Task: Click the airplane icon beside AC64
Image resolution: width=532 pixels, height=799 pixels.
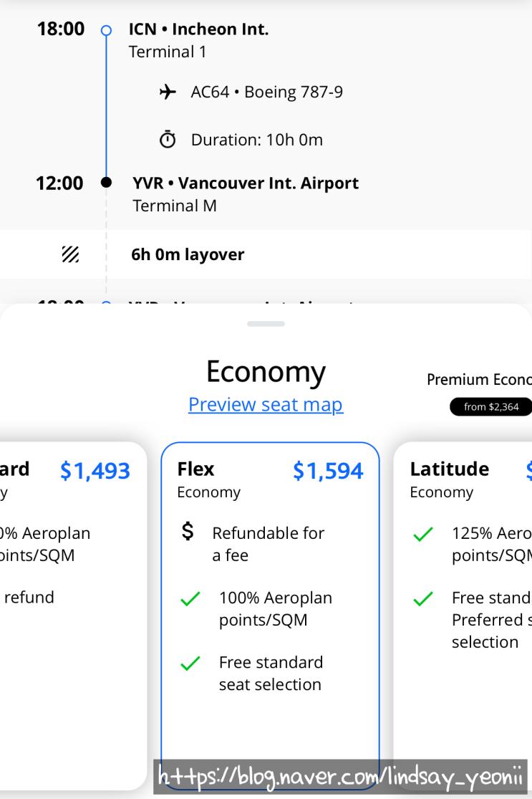Action: pyautogui.click(x=168, y=92)
